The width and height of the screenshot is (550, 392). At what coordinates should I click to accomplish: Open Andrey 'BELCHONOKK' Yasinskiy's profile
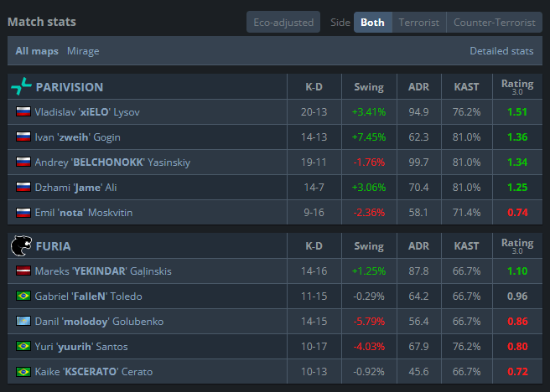(x=112, y=162)
